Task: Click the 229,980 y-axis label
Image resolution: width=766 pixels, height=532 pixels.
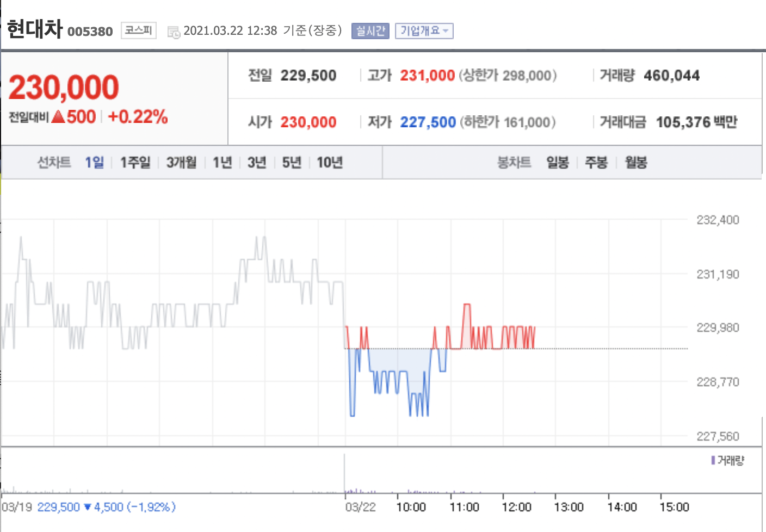Action: (718, 327)
